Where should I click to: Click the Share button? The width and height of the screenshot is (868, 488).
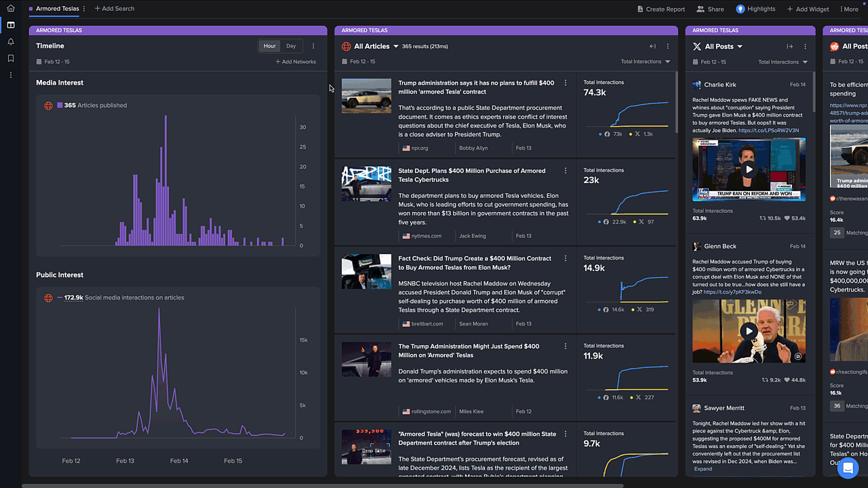pyautogui.click(x=710, y=9)
